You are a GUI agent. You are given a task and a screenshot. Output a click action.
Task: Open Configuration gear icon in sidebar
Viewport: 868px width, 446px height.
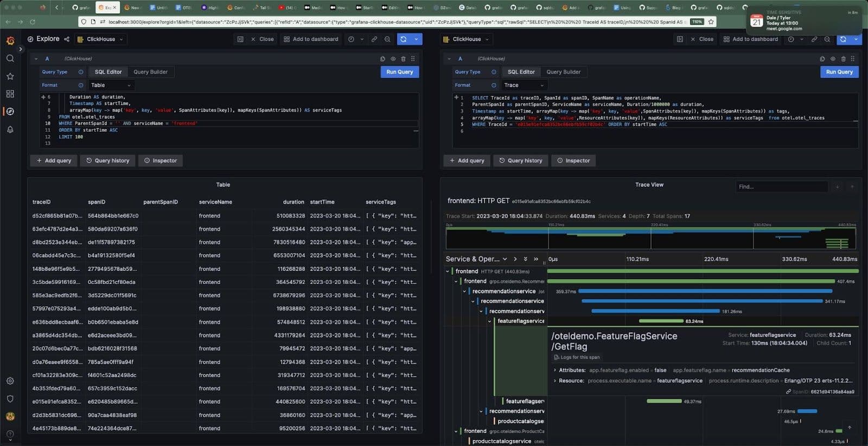[10, 381]
